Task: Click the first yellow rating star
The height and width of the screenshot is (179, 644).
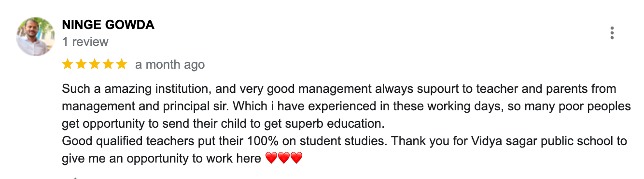Action: [68, 64]
